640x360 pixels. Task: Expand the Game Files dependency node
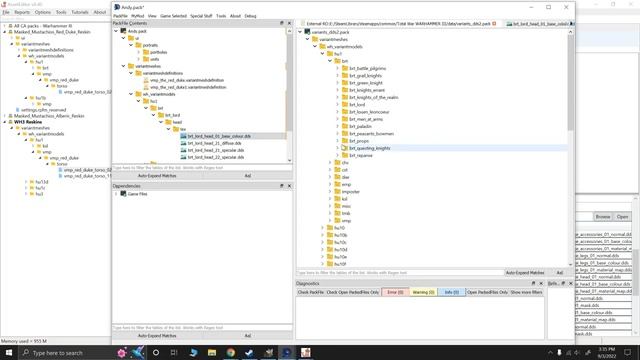(x=116, y=194)
